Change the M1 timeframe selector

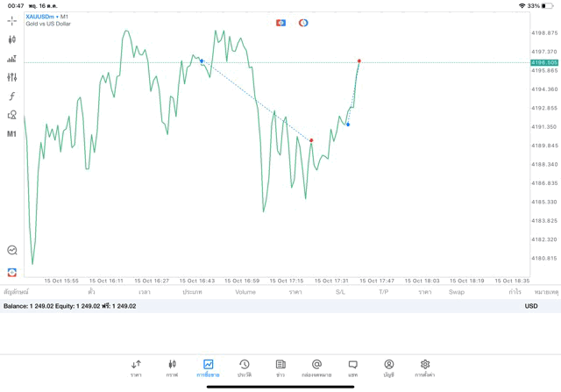(x=11, y=134)
